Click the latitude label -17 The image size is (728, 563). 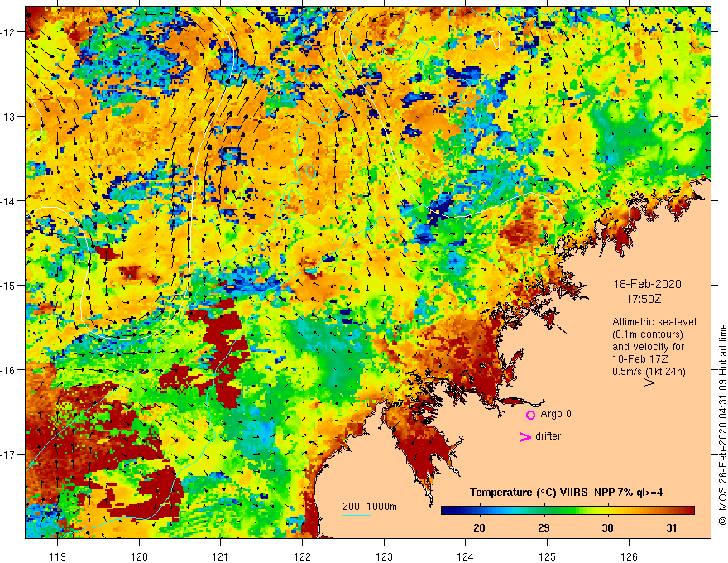9,454
